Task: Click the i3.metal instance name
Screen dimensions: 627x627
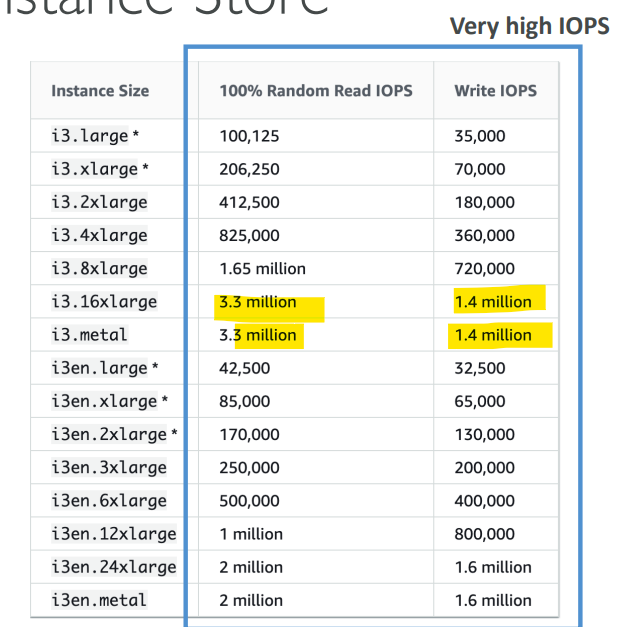Action: 90,335
